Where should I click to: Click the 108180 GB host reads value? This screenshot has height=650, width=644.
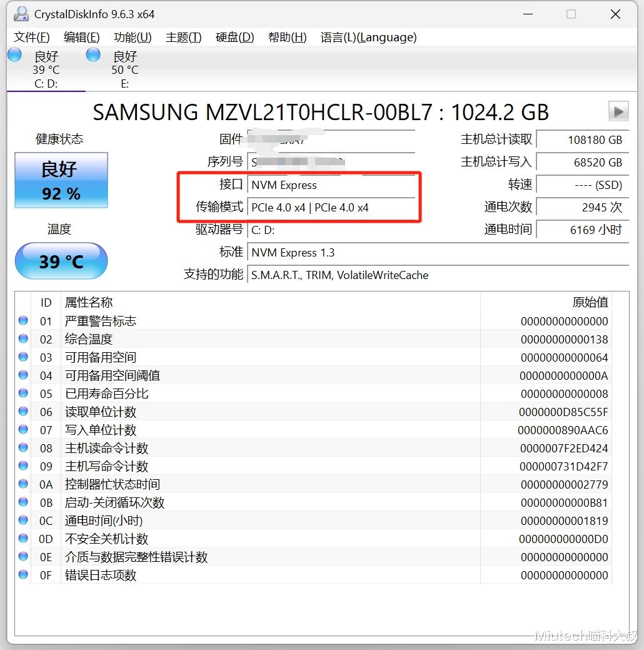[583, 140]
